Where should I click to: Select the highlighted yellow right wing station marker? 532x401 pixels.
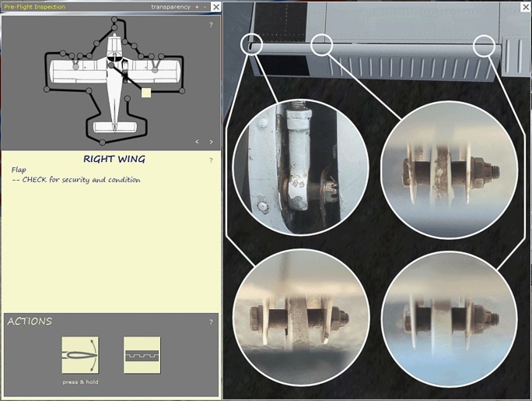click(146, 93)
